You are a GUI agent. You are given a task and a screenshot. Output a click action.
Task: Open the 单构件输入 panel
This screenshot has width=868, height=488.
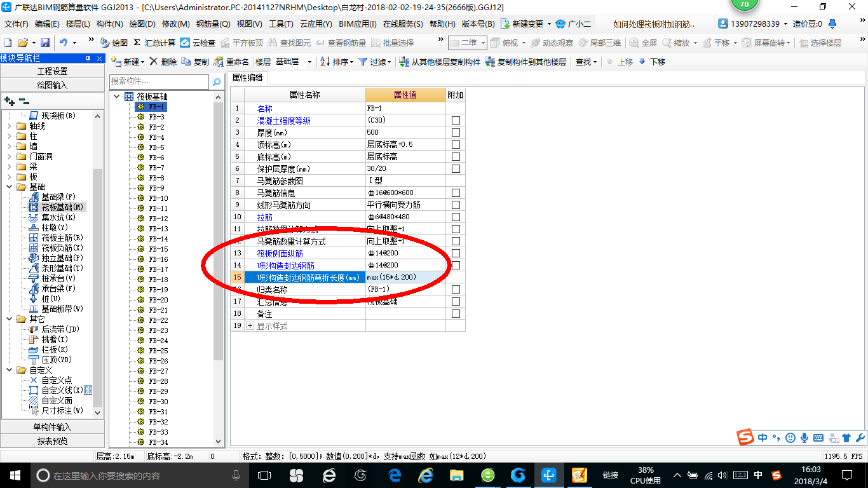[x=52, y=427]
